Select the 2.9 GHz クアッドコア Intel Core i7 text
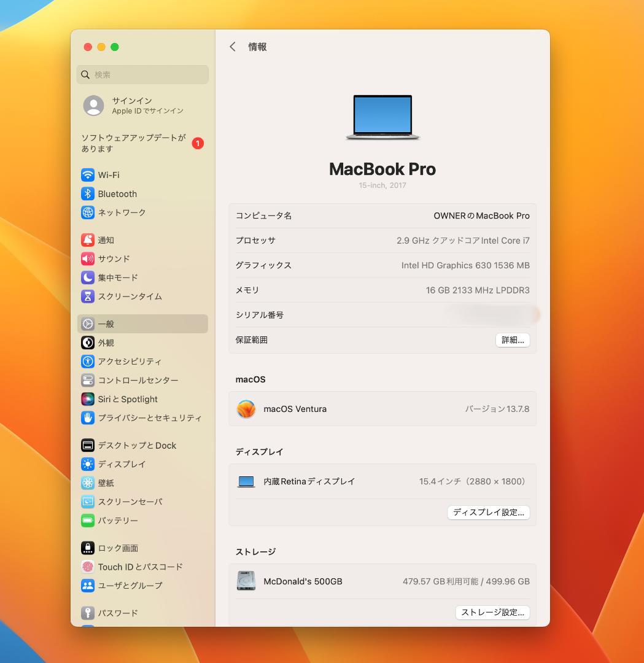The height and width of the screenshot is (663, 644). pyautogui.click(x=463, y=241)
